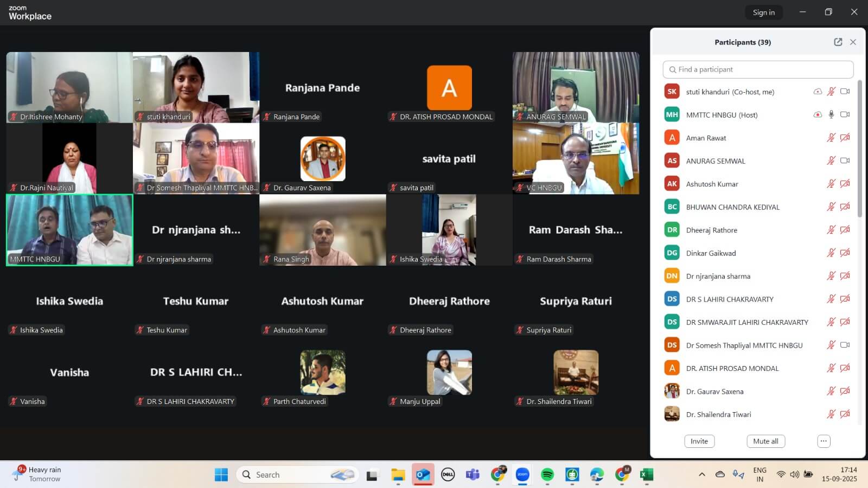Pop out the Participants panel
This screenshot has width=868, height=488.
pos(838,42)
